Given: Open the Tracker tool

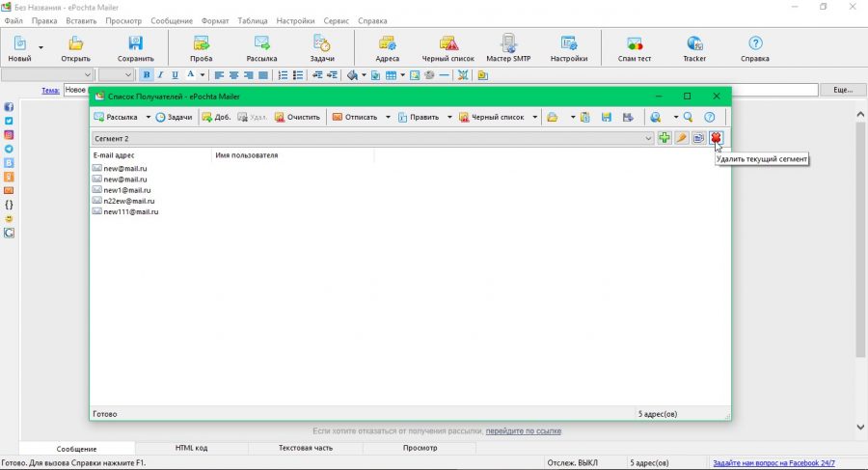Looking at the screenshot, I should point(694,48).
